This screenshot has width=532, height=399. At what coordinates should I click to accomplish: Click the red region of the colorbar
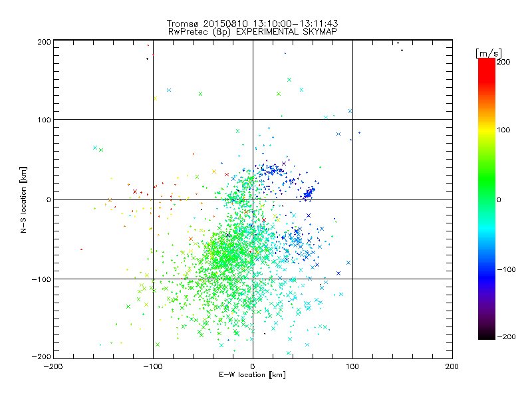(487, 70)
